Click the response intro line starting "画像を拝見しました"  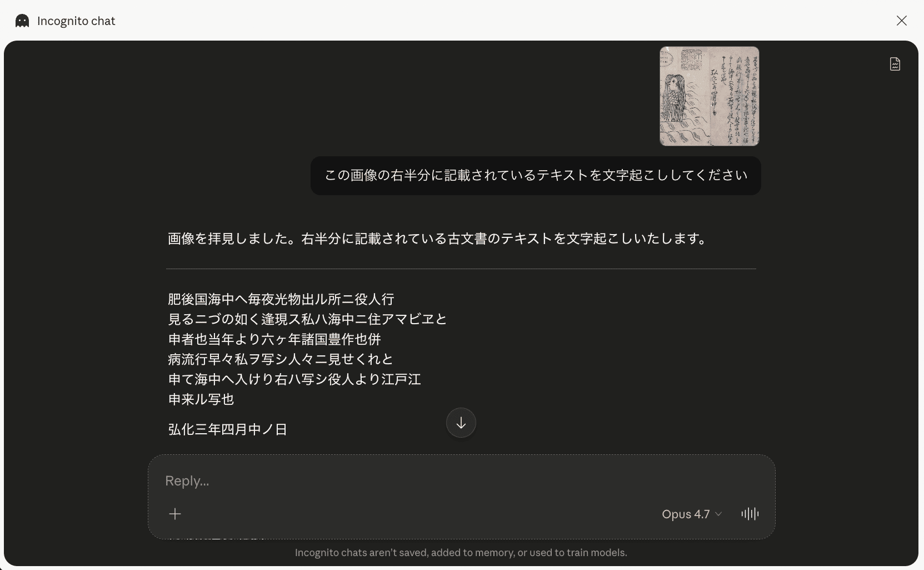click(x=439, y=239)
